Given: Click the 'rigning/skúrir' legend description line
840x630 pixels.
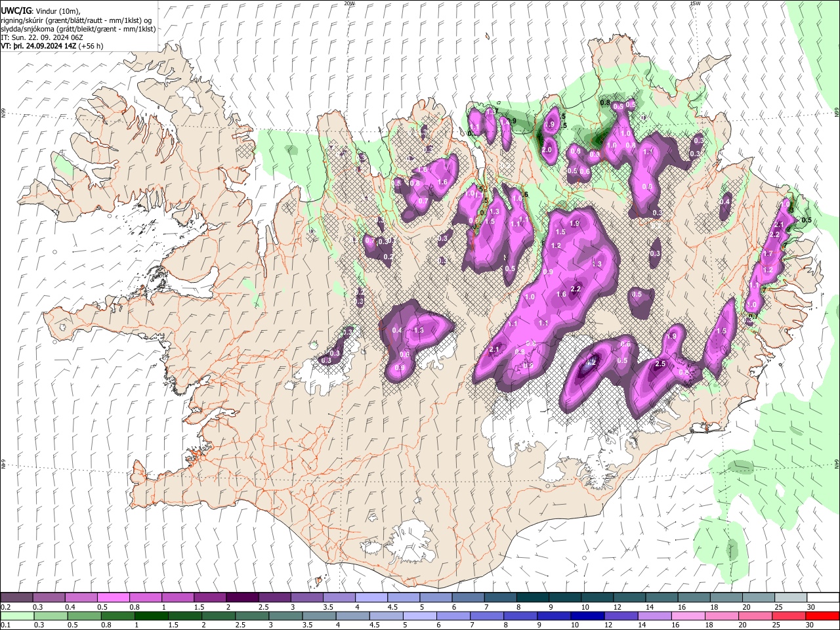Looking at the screenshot, I should click(x=76, y=20).
